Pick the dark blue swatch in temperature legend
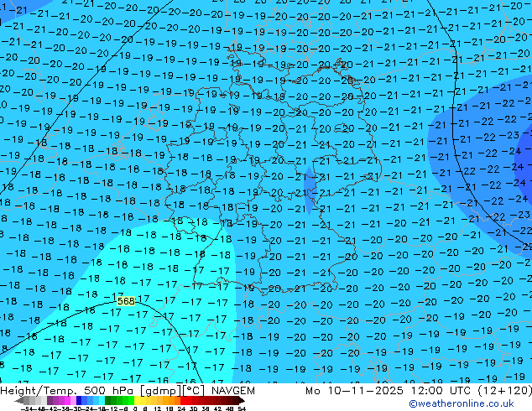 [79, 400]
